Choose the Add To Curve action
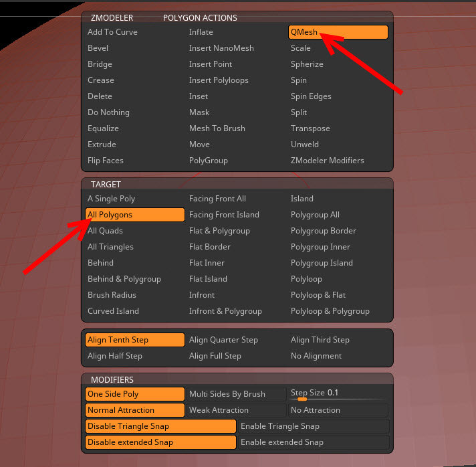This screenshot has height=467, width=476. click(x=112, y=32)
